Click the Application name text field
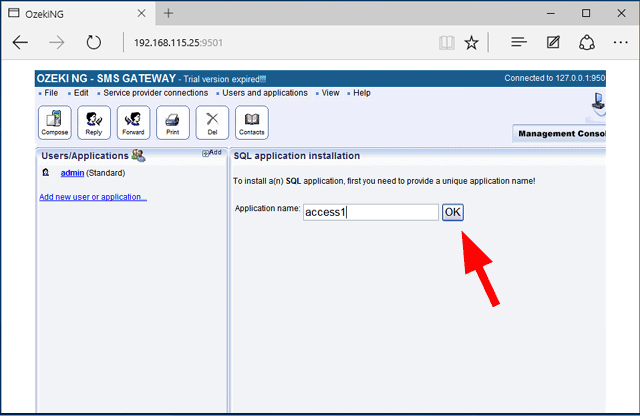The image size is (640, 416). 370,212
